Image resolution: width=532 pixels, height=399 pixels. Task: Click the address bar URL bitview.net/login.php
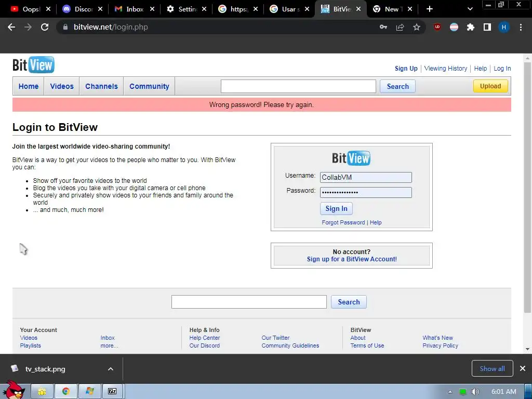111,27
